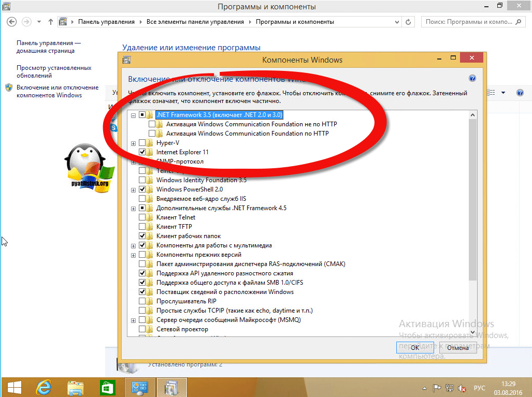Click the Action Center flag icon
The image size is (532, 397).
437,388
